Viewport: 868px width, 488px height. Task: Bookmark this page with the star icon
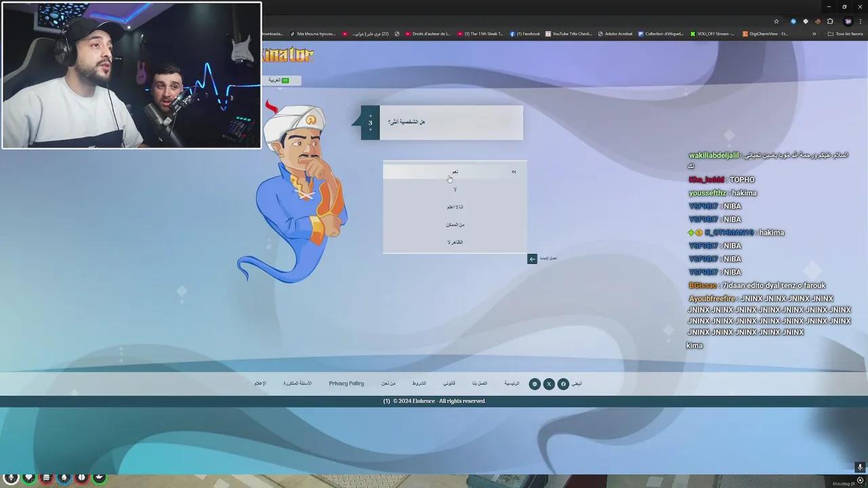tap(776, 21)
